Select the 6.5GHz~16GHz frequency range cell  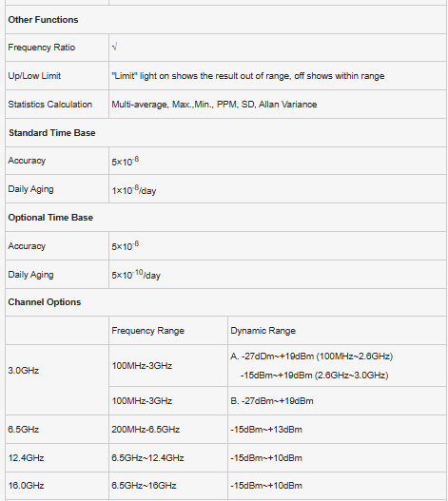point(144,486)
